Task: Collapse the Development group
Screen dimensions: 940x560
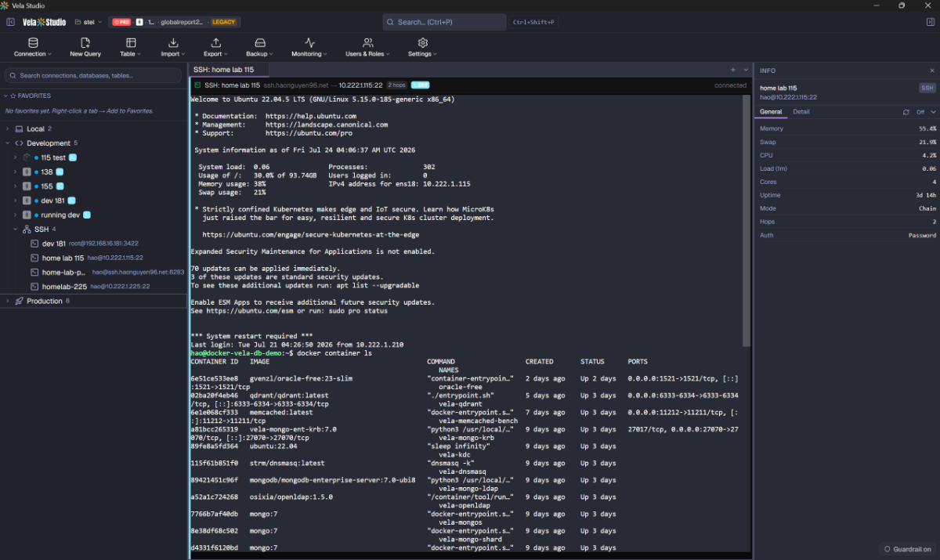Action: [7, 143]
